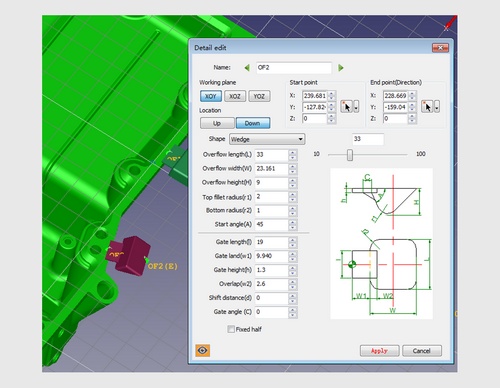Edit the Overlap(w2) field

(x=271, y=284)
